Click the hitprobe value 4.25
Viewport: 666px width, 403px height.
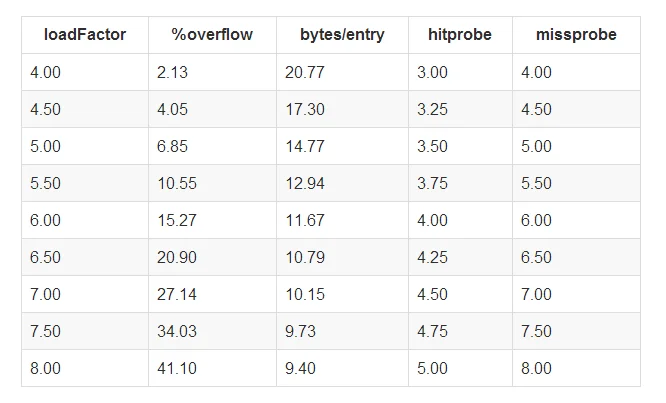pos(432,257)
